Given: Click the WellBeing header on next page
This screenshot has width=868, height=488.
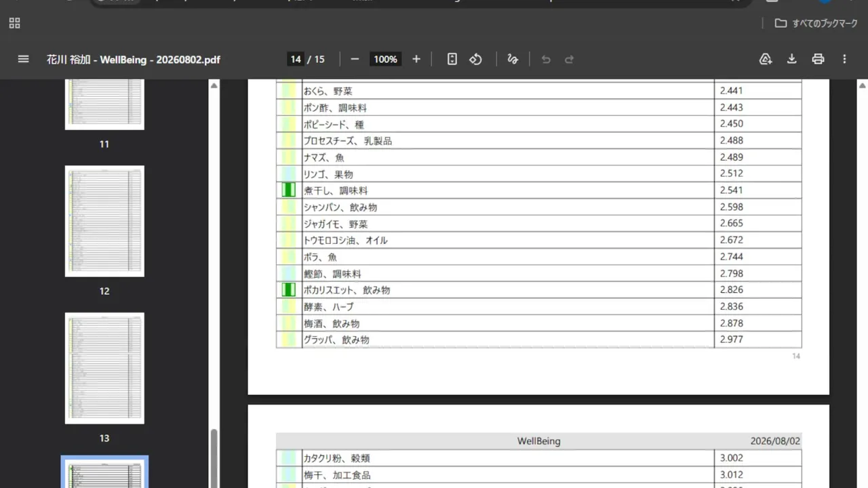Looking at the screenshot, I should (x=539, y=441).
